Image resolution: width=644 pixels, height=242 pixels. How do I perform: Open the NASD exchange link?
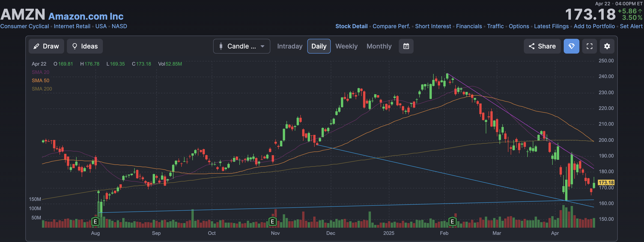coord(119,26)
